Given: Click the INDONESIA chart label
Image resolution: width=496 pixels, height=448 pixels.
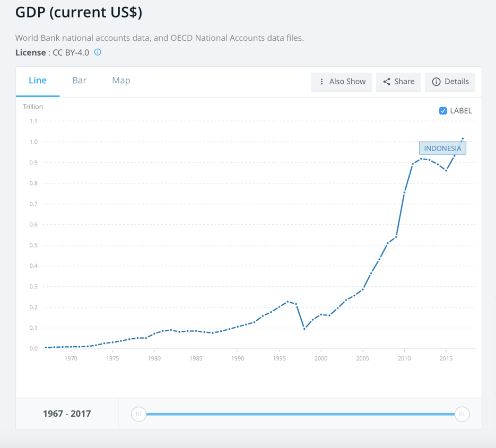Looking at the screenshot, I should point(442,148).
